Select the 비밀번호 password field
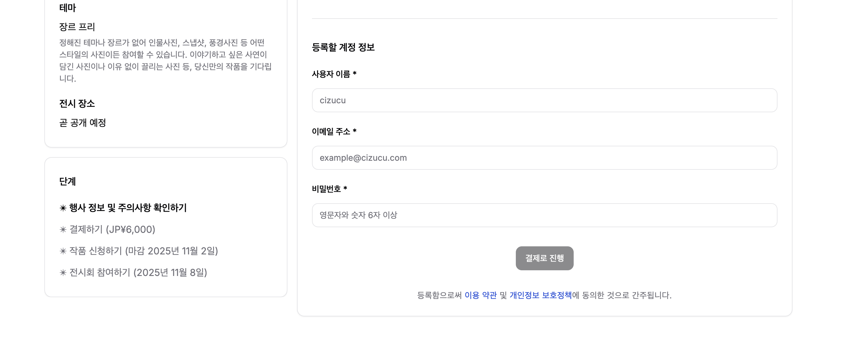The image size is (868, 349). pyautogui.click(x=544, y=215)
